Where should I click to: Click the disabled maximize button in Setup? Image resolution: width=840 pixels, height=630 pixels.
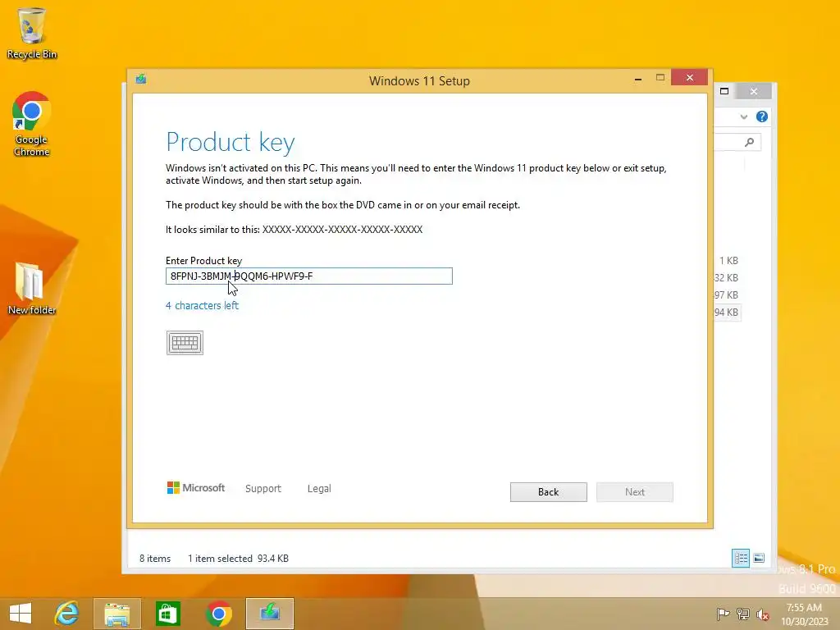(660, 78)
